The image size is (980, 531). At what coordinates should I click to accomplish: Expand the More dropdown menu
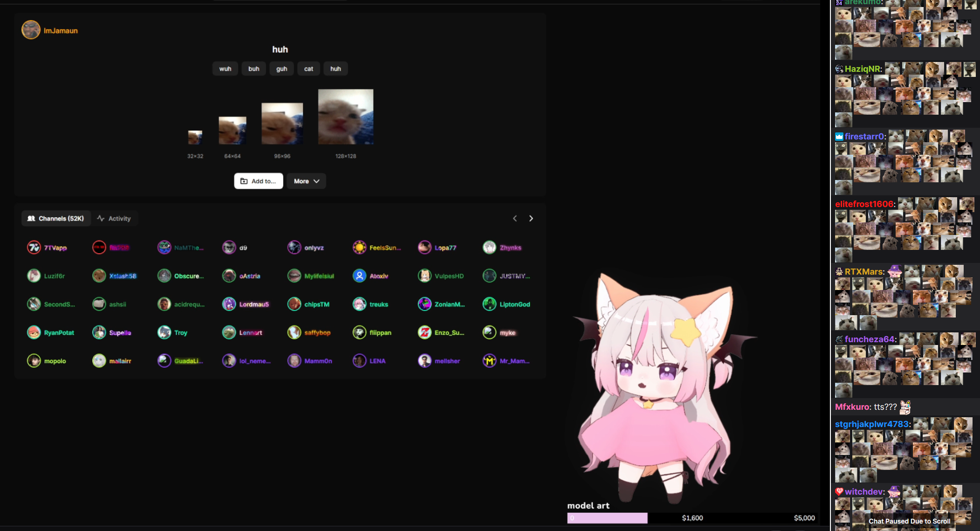click(306, 181)
